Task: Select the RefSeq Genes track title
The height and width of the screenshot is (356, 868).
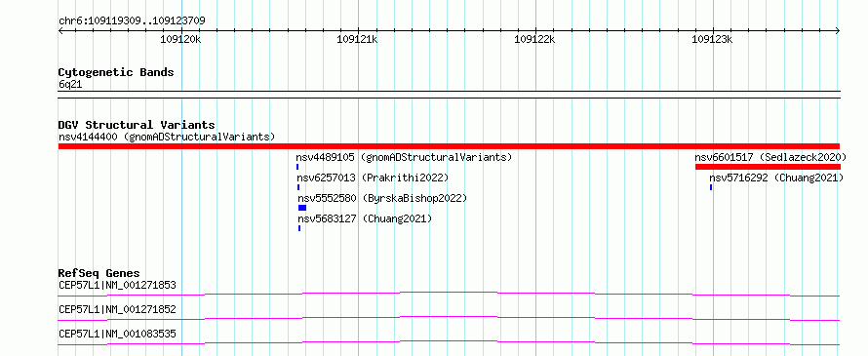Action: [99, 273]
